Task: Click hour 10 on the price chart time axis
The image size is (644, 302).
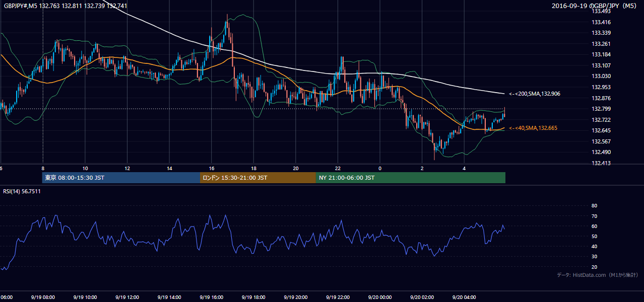Action: (x=85, y=168)
